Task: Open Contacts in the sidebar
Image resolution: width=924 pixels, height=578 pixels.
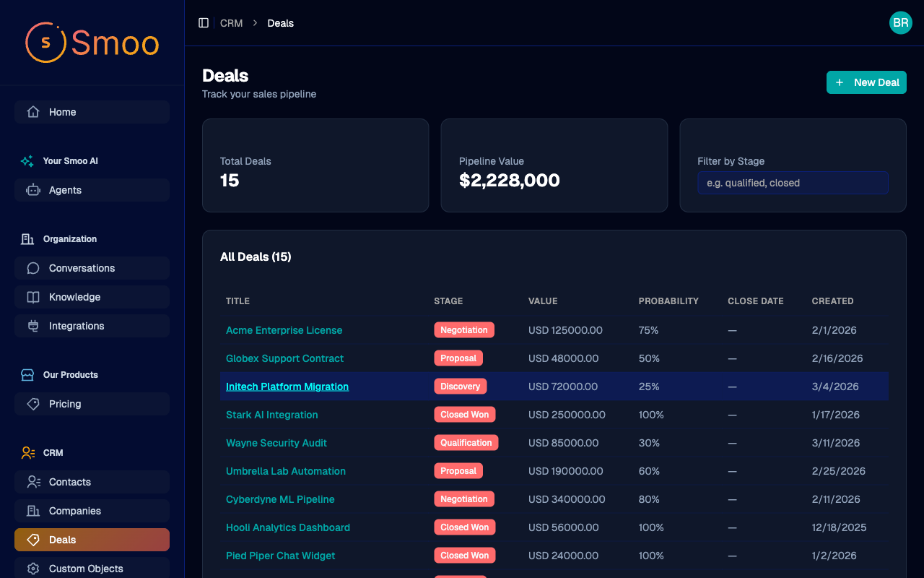Action: (70, 482)
